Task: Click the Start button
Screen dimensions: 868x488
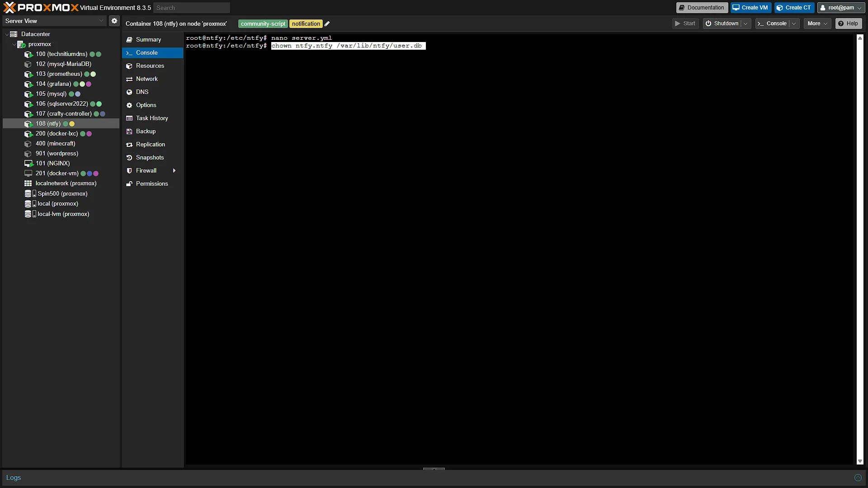Action: (685, 23)
